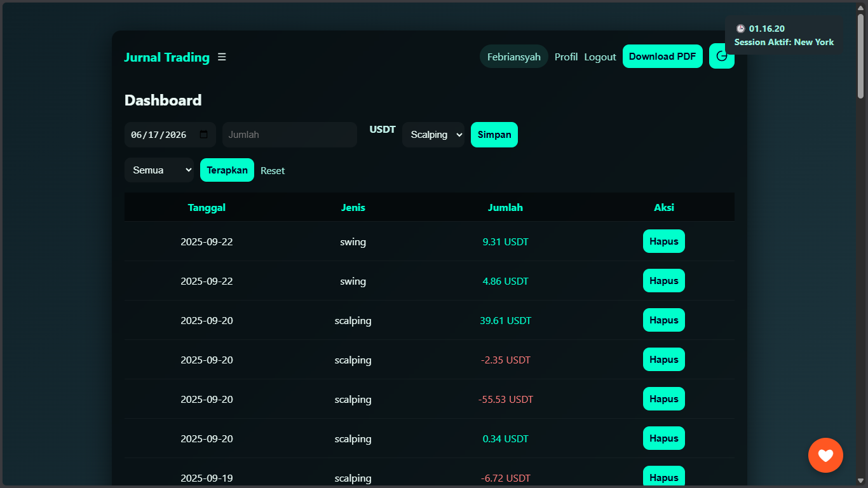Click the date in the 9.31 USDT row
868x488 pixels.
pyautogui.click(x=207, y=241)
